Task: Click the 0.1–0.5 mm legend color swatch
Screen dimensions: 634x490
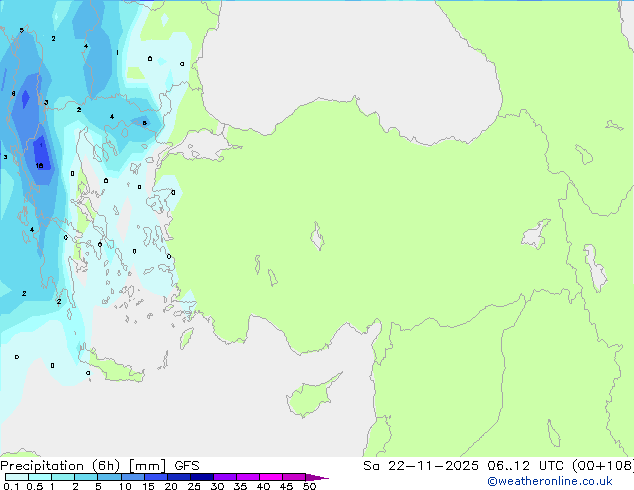Action: click(17, 477)
